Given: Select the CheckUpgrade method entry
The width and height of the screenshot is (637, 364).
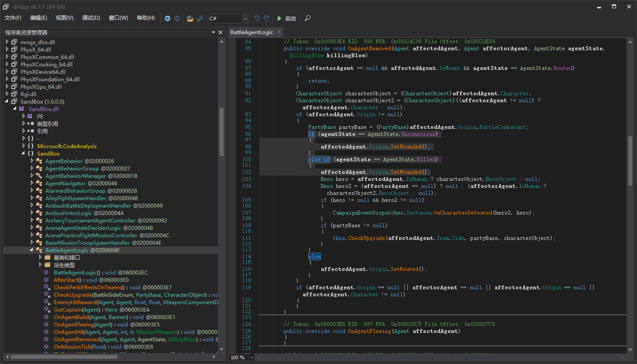Looking at the screenshot, I should click(136, 295).
